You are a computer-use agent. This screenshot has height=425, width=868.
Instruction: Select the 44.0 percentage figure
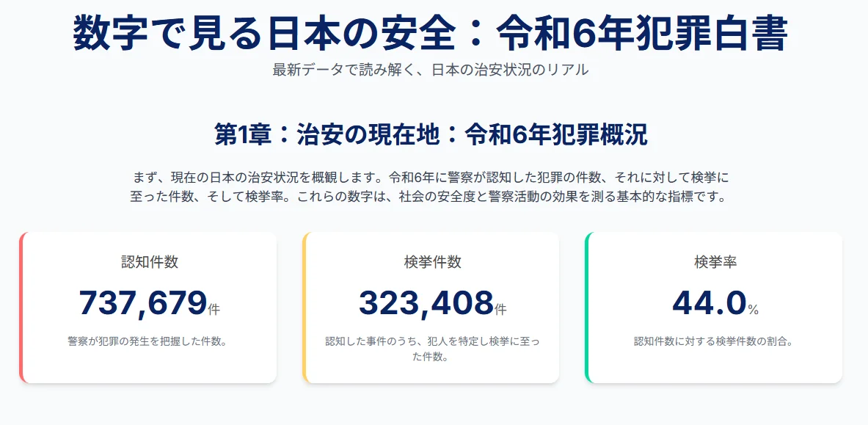[x=709, y=303]
